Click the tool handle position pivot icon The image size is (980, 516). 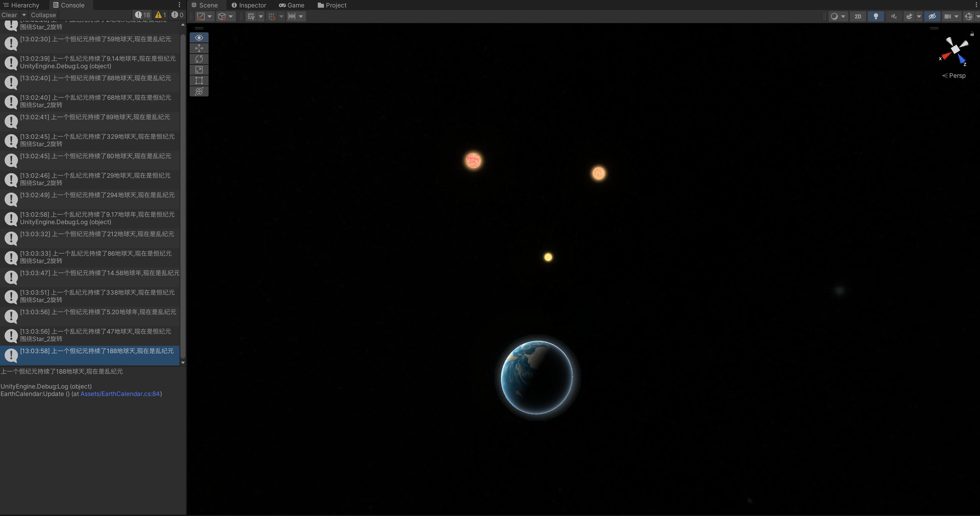(x=201, y=16)
